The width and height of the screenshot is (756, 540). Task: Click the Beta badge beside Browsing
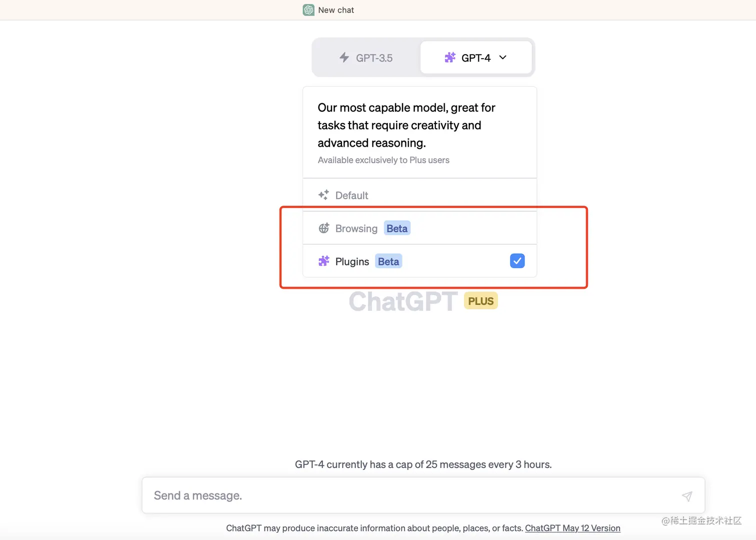coord(397,228)
